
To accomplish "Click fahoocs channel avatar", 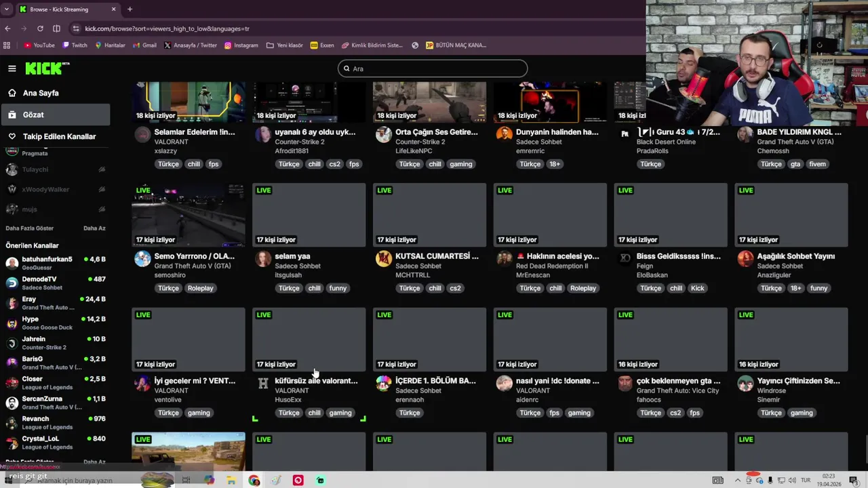I will click(x=625, y=383).
